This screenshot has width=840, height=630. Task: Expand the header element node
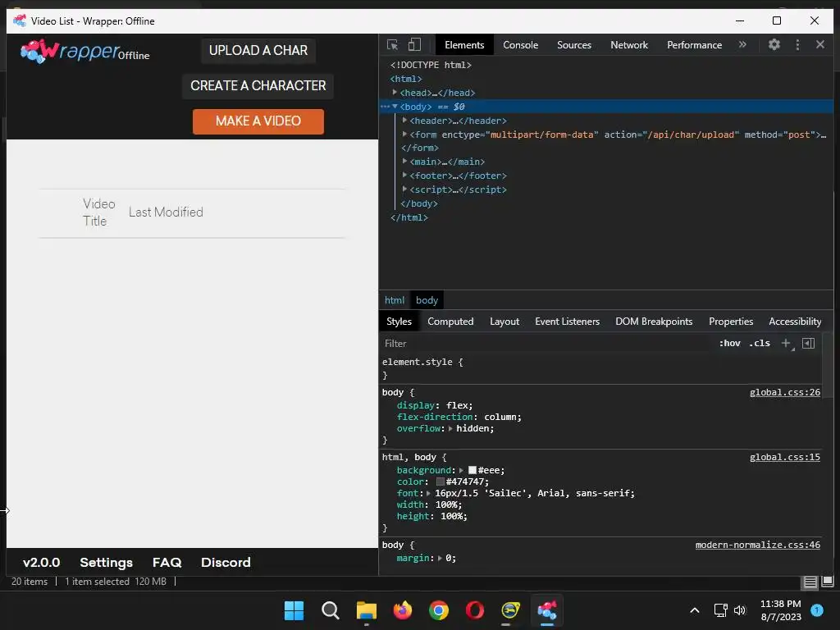point(404,121)
